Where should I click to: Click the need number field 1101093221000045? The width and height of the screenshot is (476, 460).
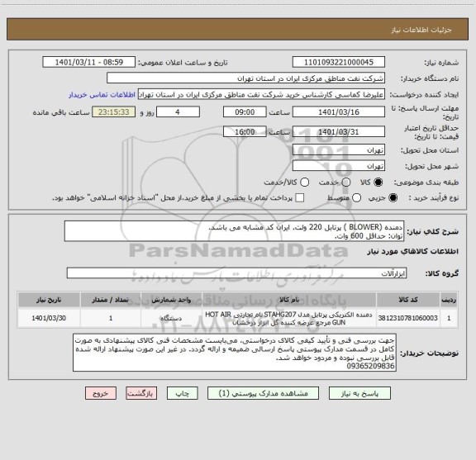339,62
